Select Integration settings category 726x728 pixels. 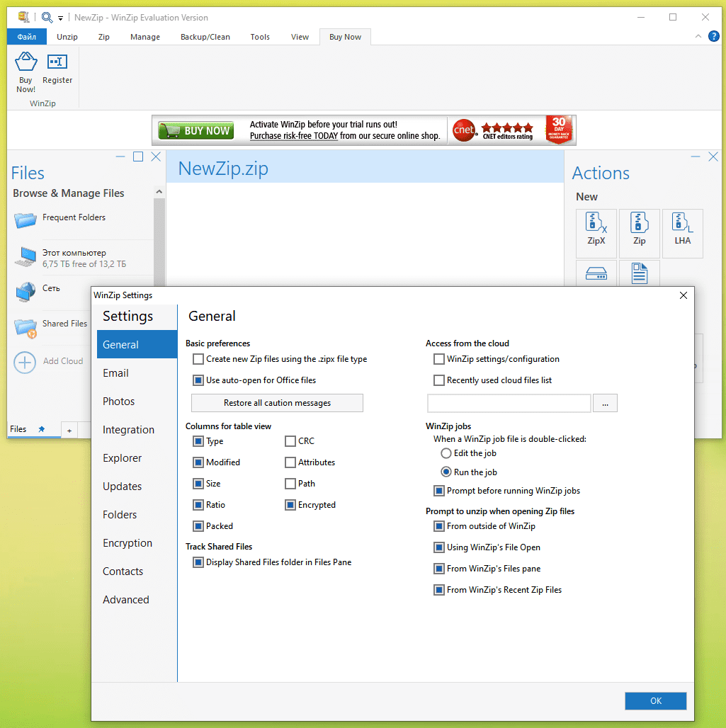click(137, 429)
